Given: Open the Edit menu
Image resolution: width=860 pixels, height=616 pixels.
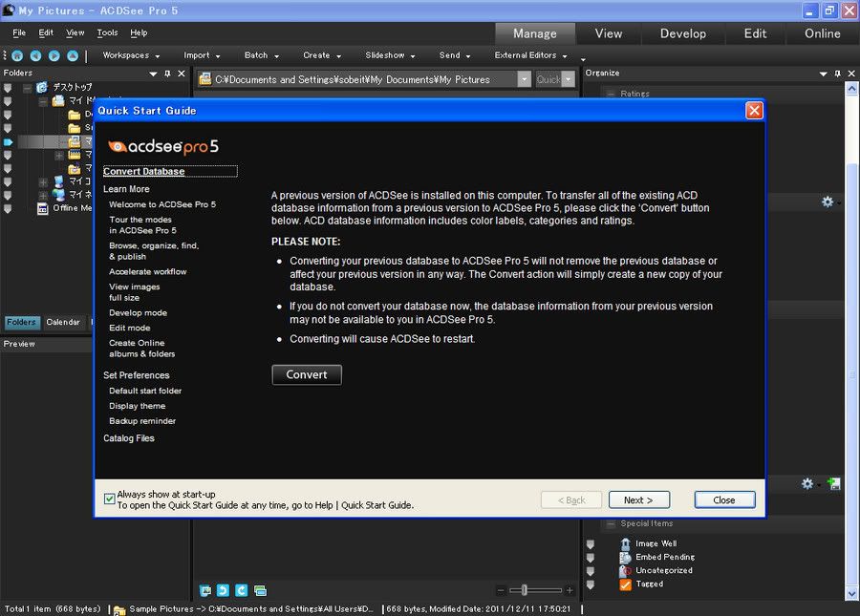Looking at the screenshot, I should (46, 32).
